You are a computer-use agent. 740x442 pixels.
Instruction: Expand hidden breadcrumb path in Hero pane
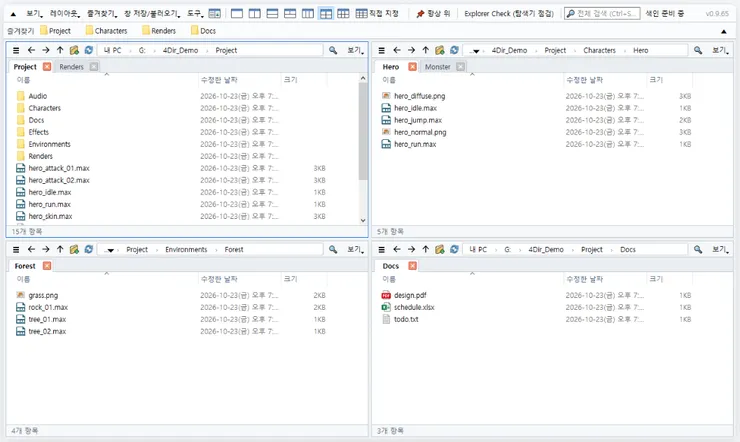pos(474,51)
